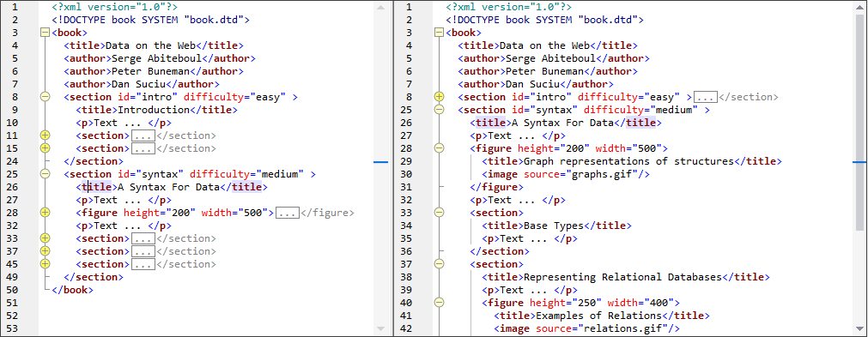Collapse intro section on line 8, left pane

point(46,97)
